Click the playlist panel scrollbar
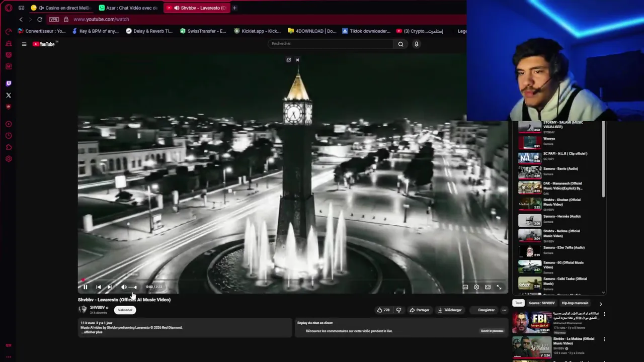This screenshot has height=362, width=644. coord(603,160)
